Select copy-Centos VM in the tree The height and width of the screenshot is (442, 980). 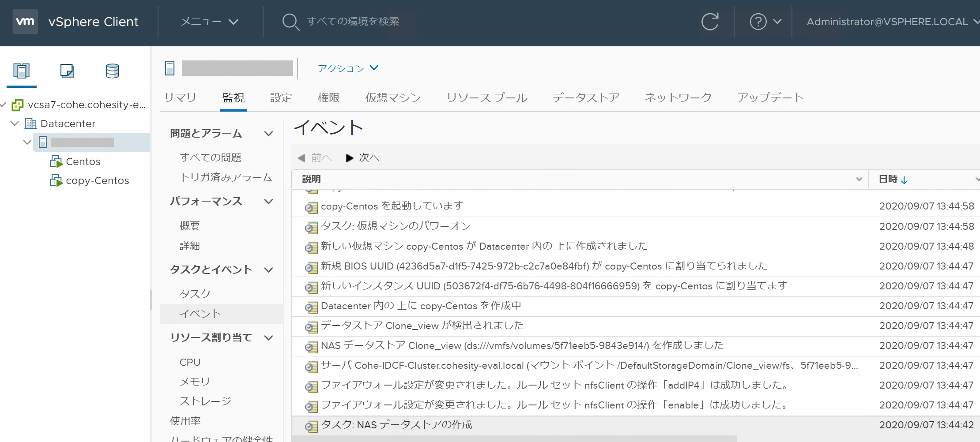98,180
